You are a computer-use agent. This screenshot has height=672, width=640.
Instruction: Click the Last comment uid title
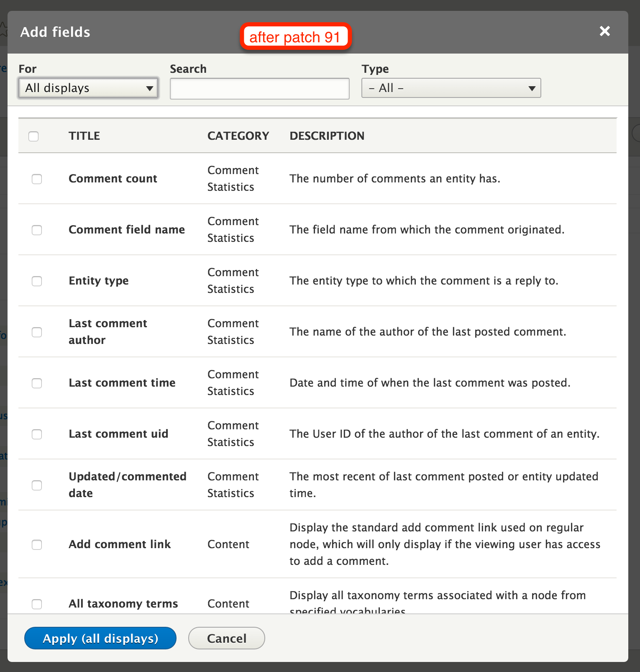point(119,434)
